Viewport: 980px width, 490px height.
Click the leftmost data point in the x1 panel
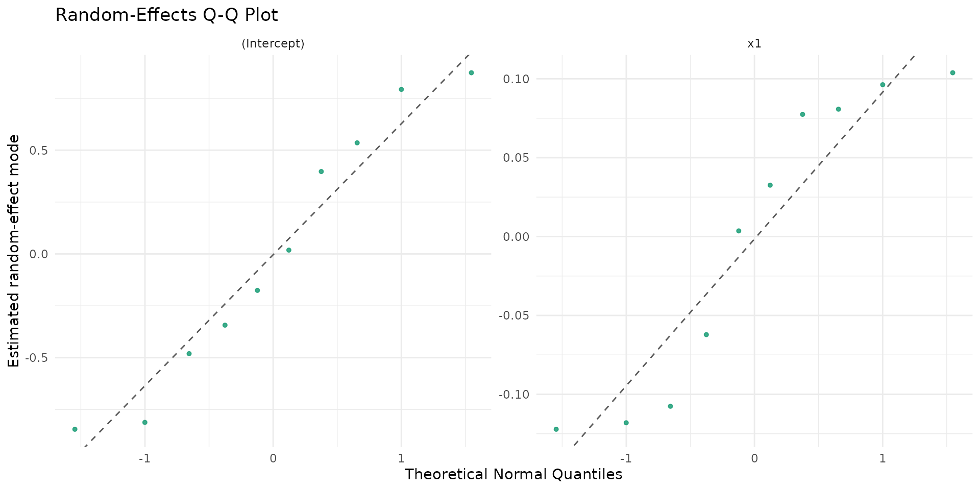(x=556, y=429)
